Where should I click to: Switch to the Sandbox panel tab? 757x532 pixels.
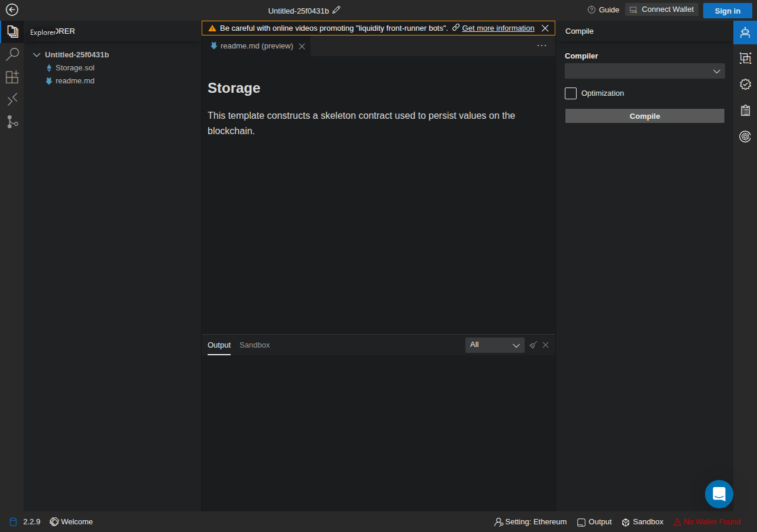254,345
